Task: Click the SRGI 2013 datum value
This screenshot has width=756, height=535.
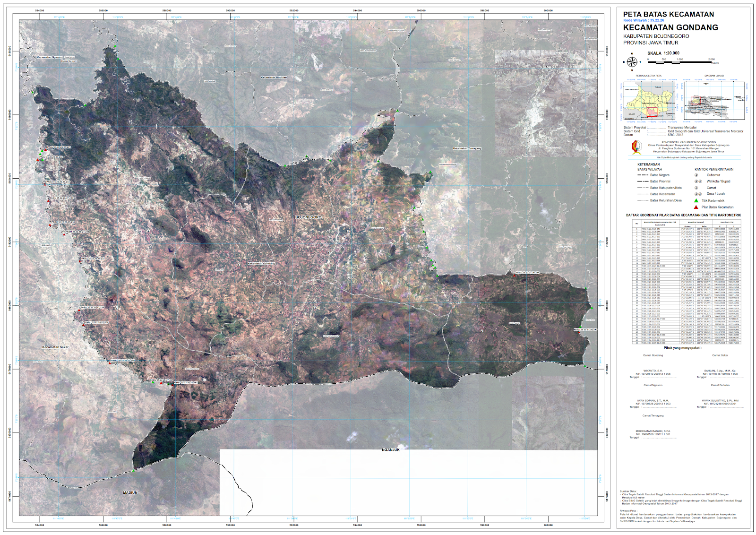Action: pyautogui.click(x=675, y=135)
